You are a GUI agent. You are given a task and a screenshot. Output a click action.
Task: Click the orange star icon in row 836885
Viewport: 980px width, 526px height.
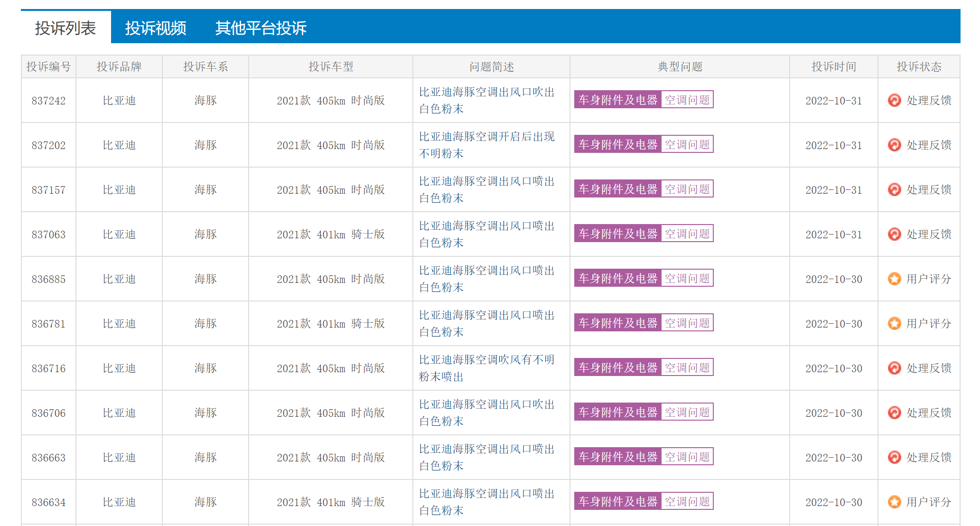(x=894, y=279)
